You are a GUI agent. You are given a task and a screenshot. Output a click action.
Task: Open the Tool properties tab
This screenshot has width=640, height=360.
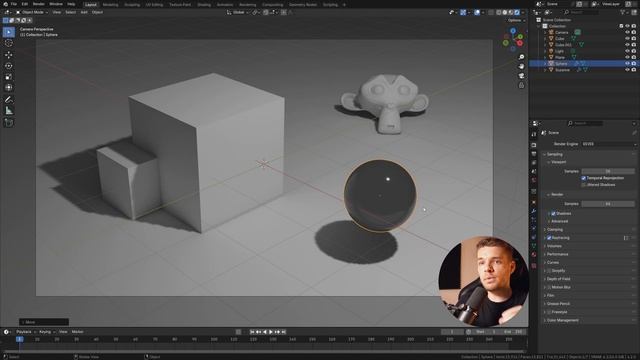(534, 134)
